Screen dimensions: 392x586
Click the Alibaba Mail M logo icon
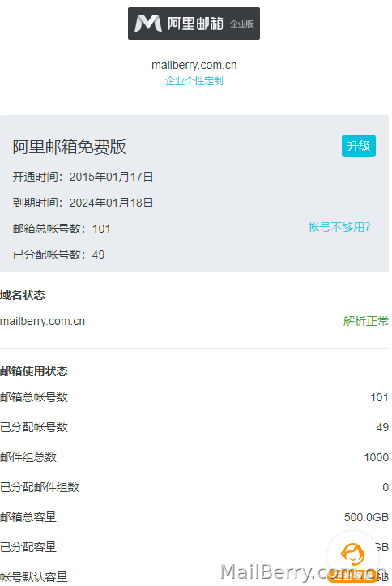(x=148, y=24)
